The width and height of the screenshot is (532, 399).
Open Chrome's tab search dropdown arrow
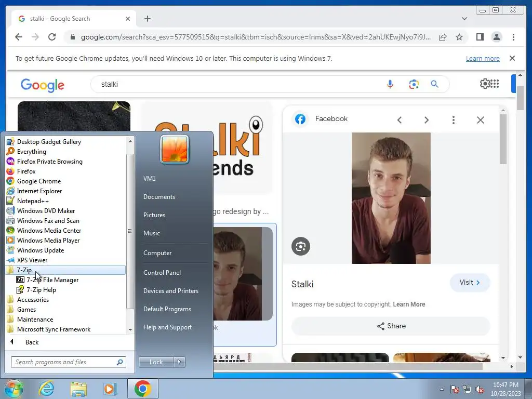pyautogui.click(x=464, y=19)
